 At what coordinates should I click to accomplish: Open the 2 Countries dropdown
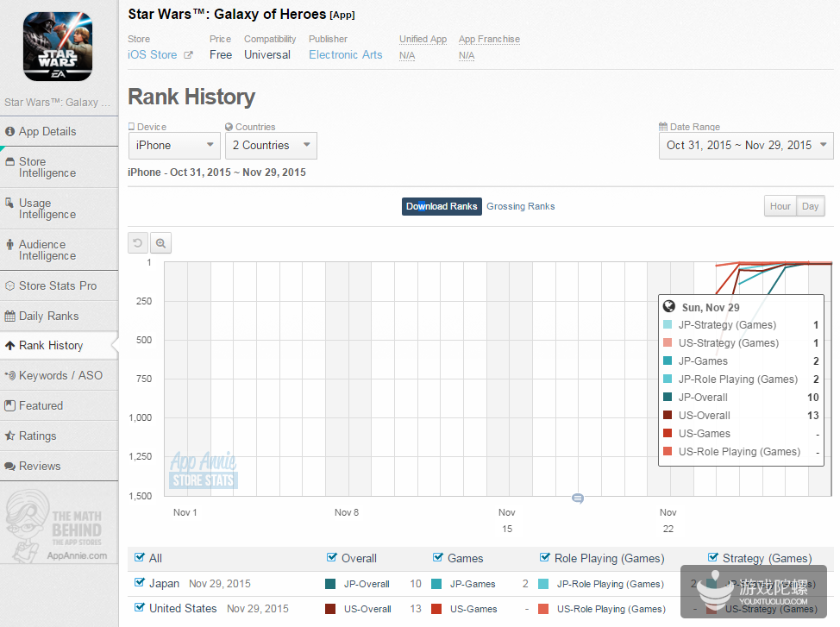[x=271, y=146]
